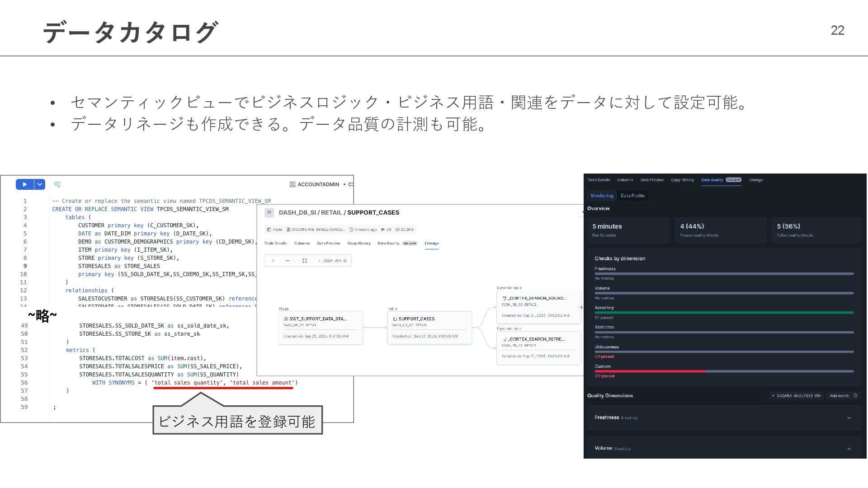This screenshot has width=868, height=488.
Task: Click the SAGARA ANALYSYS WH warehouse selector
Action: pyautogui.click(x=796, y=396)
